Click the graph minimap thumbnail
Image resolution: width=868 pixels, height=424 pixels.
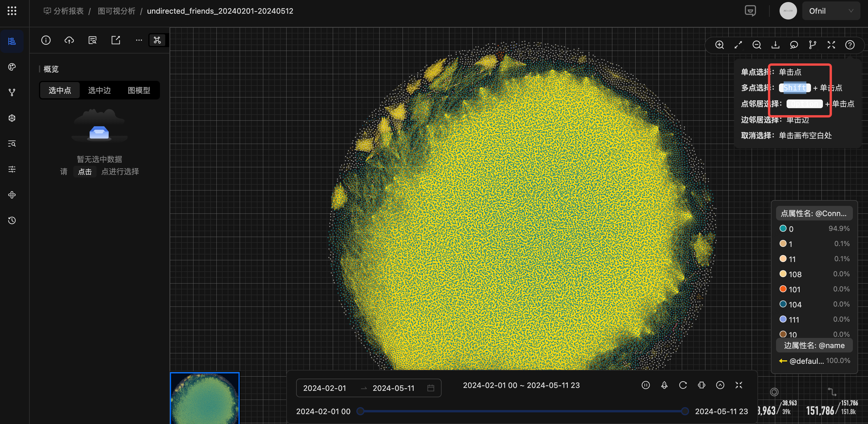tap(204, 398)
